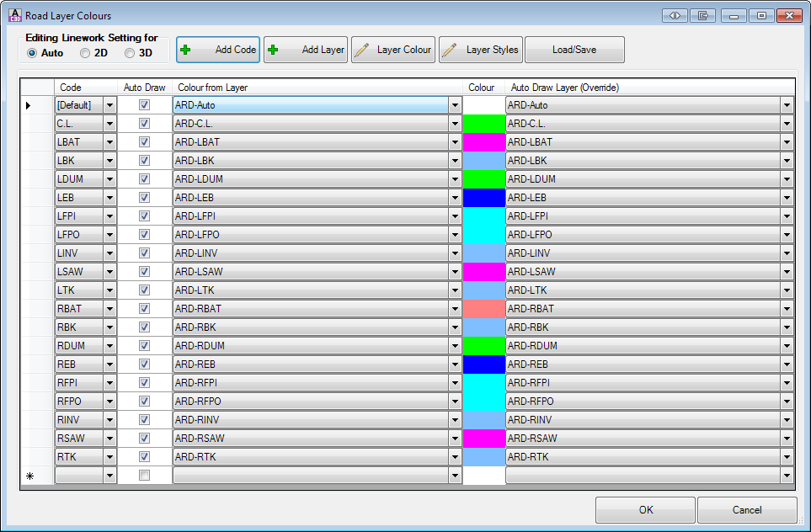
Task: Expand the Code dropdown showing RINV
Action: coord(109,420)
